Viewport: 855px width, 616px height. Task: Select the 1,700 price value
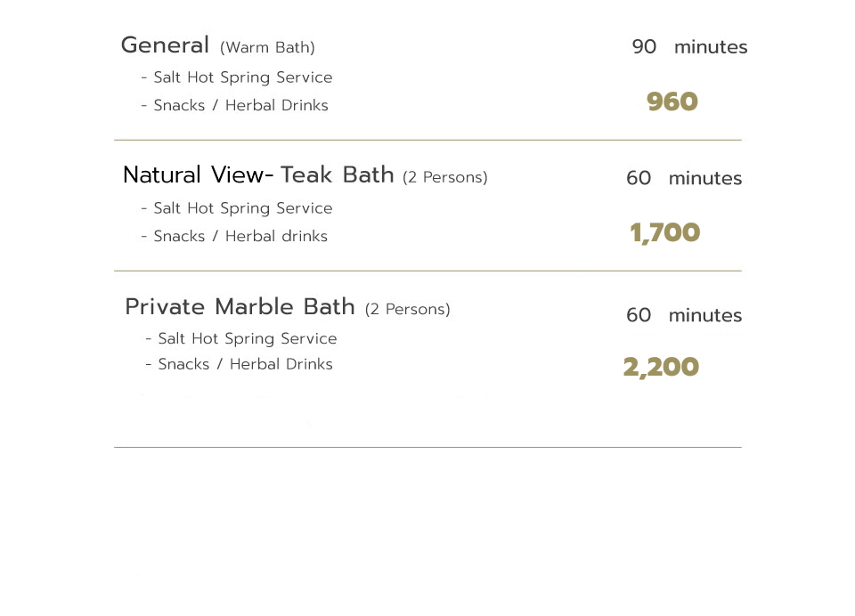pos(664,232)
